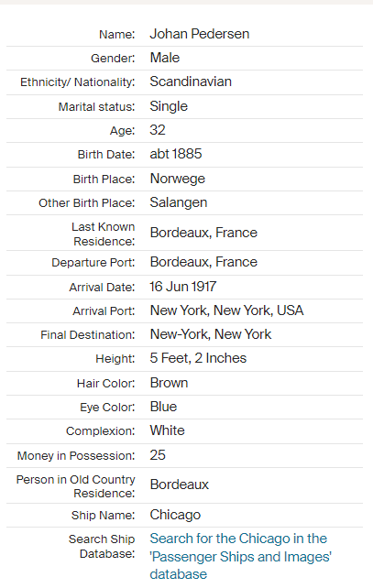Select the Money in Possession value 25
The width and height of the screenshot is (373, 588).
[158, 455]
